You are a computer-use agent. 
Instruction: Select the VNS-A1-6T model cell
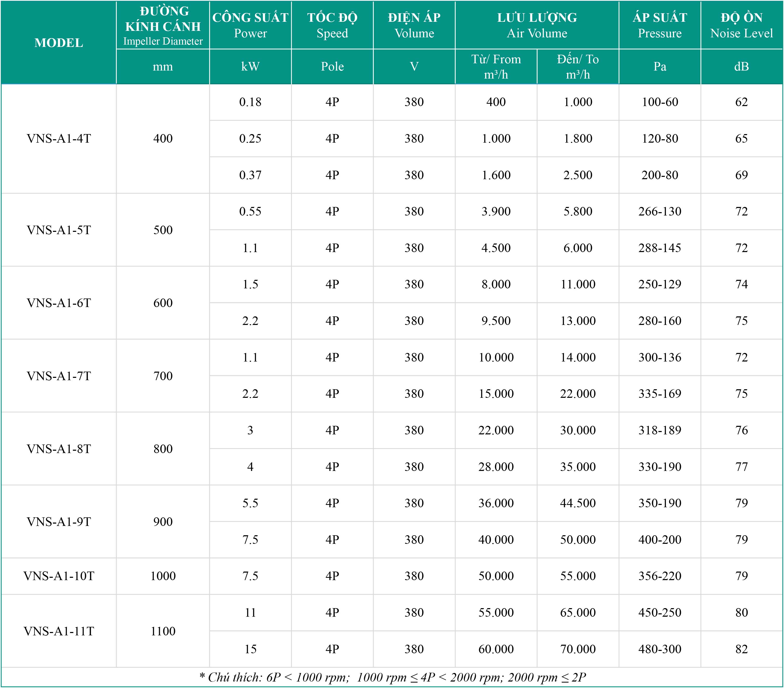pyautogui.click(x=59, y=303)
